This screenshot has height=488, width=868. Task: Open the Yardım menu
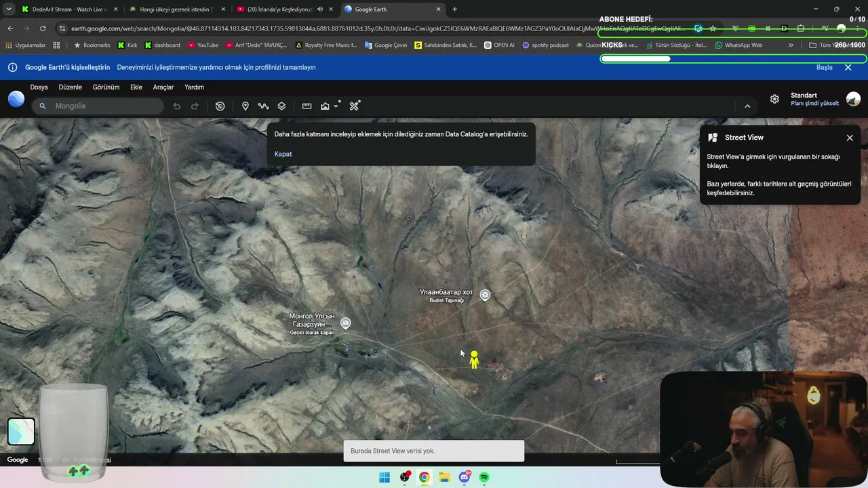click(x=194, y=87)
